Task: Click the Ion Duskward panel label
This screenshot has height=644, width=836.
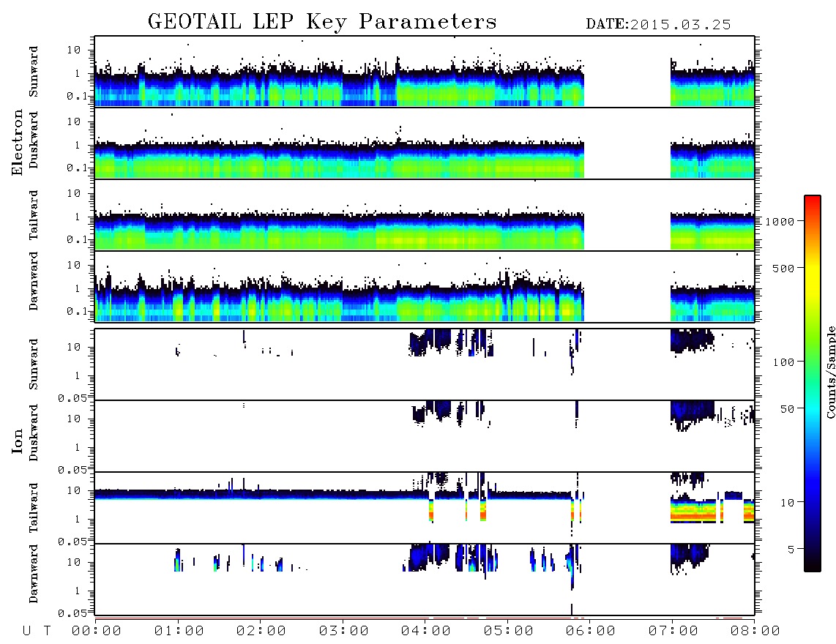Action: pos(34,433)
